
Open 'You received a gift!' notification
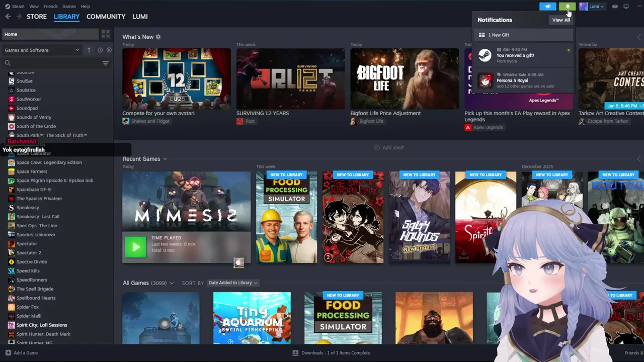523,55
